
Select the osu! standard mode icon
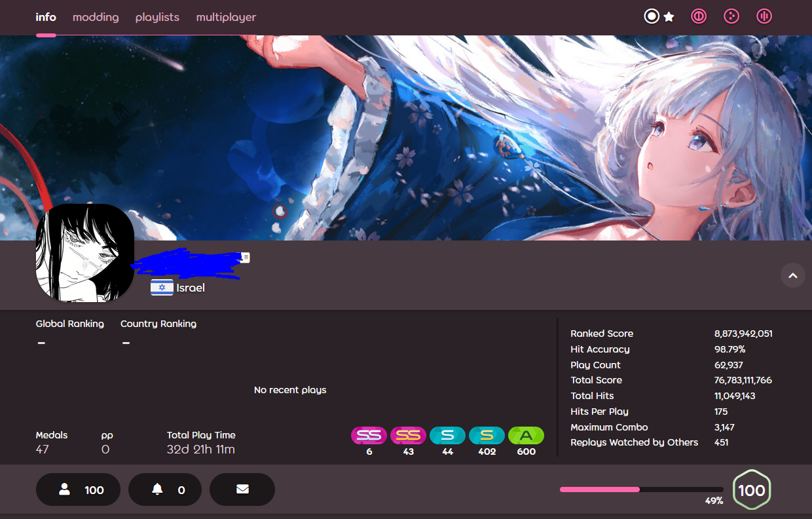(652, 16)
